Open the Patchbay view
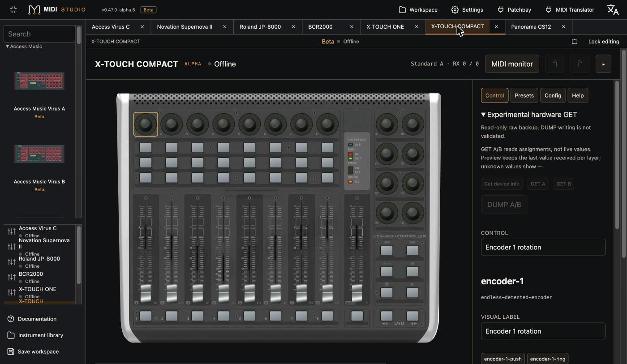The height and width of the screenshot is (364, 627). click(x=514, y=9)
